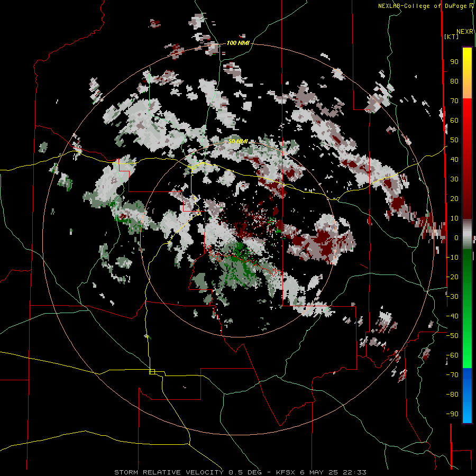Screen dimensions: 476x476
Task: Click the -90 value on velocity scale
Action: [x=452, y=414]
